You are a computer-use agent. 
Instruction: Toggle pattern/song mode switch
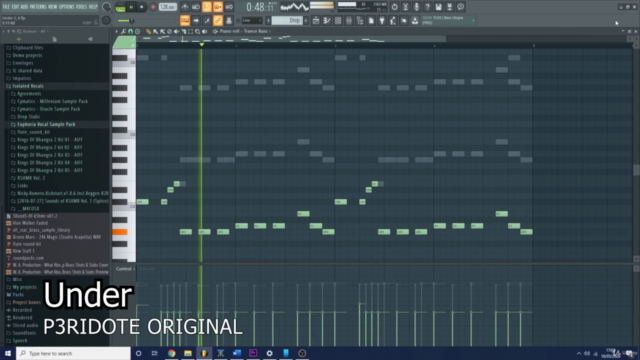(120, 7)
